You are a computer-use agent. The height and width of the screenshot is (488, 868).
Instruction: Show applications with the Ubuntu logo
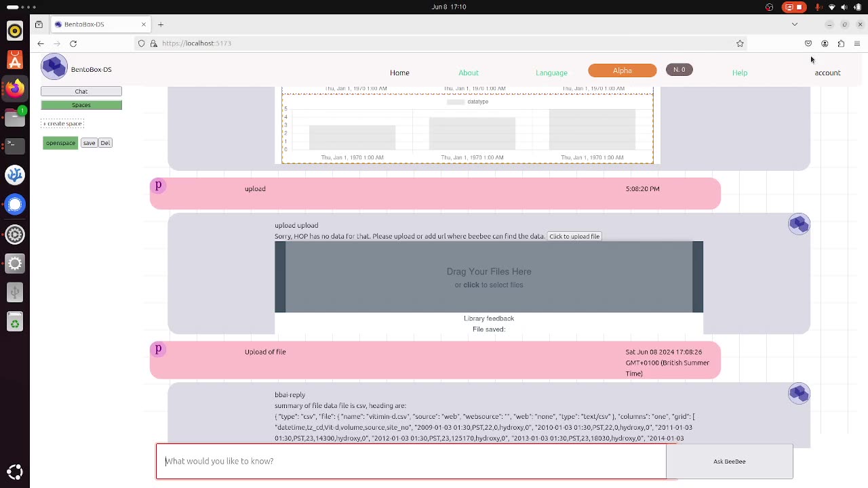15,472
